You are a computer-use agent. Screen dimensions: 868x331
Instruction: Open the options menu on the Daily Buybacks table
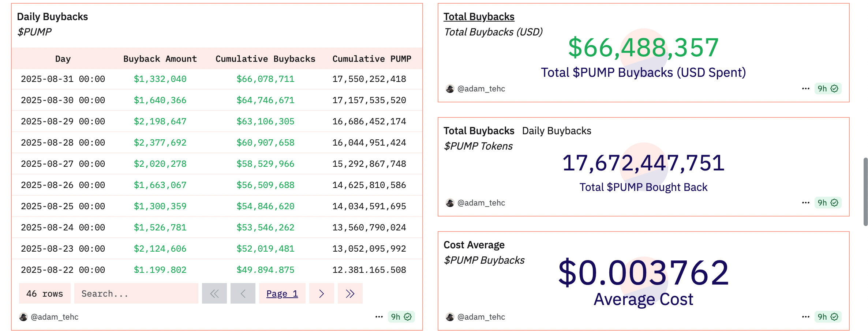pyautogui.click(x=379, y=317)
